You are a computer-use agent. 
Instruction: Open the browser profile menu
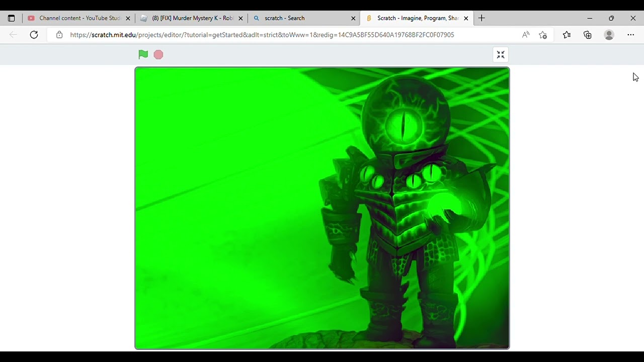tap(609, 35)
